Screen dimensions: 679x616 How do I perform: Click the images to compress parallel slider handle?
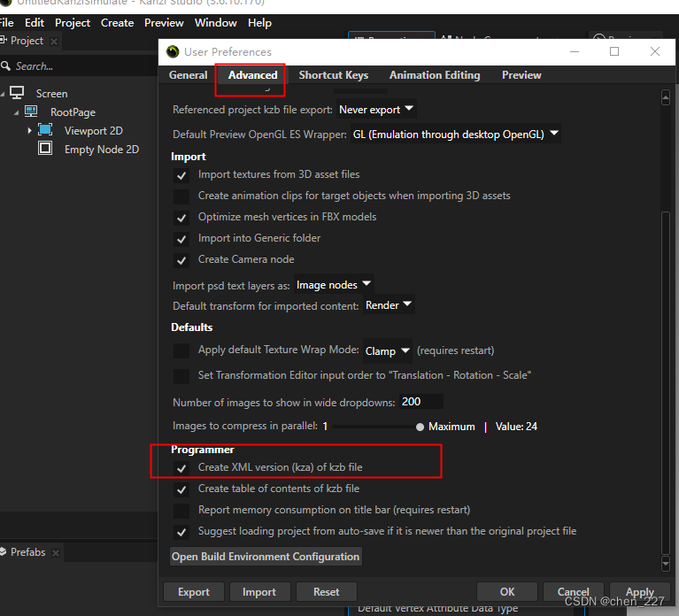click(420, 427)
